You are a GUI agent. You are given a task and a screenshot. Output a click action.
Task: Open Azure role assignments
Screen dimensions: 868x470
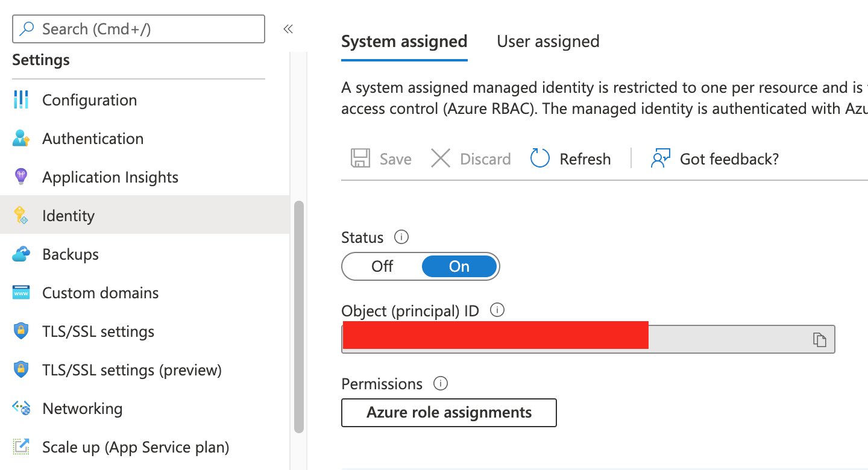tap(448, 413)
